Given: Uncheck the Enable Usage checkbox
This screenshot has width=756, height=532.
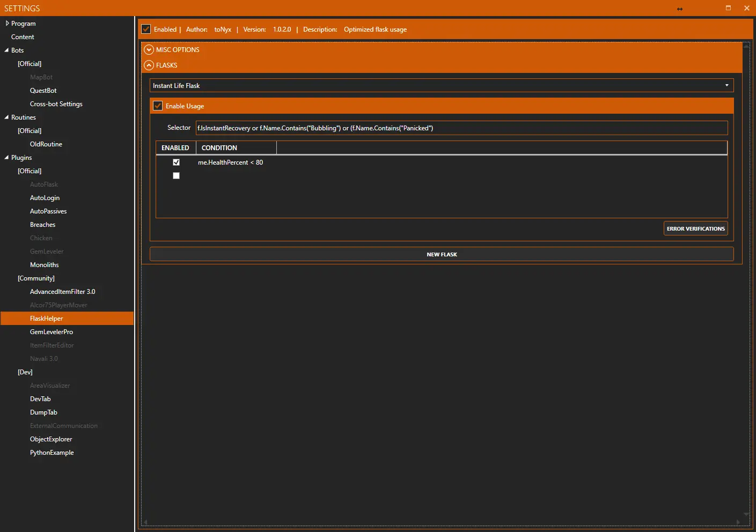Looking at the screenshot, I should coord(158,106).
